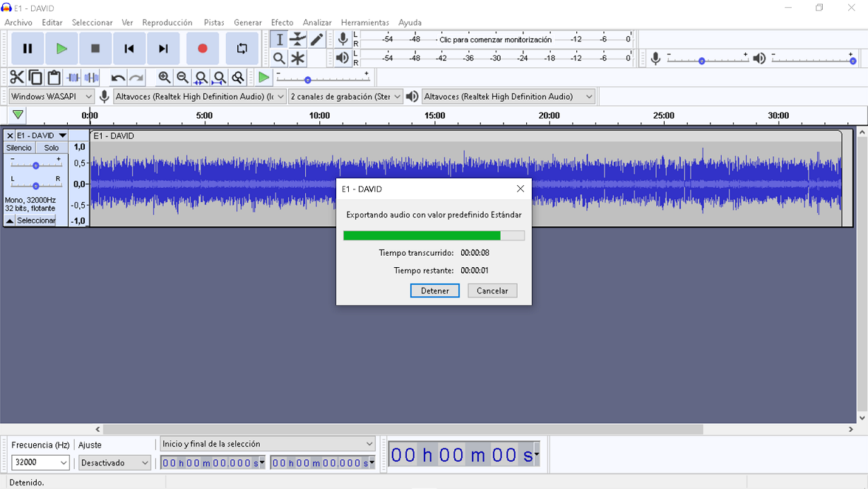Open the Efecto menu

pyautogui.click(x=282, y=23)
